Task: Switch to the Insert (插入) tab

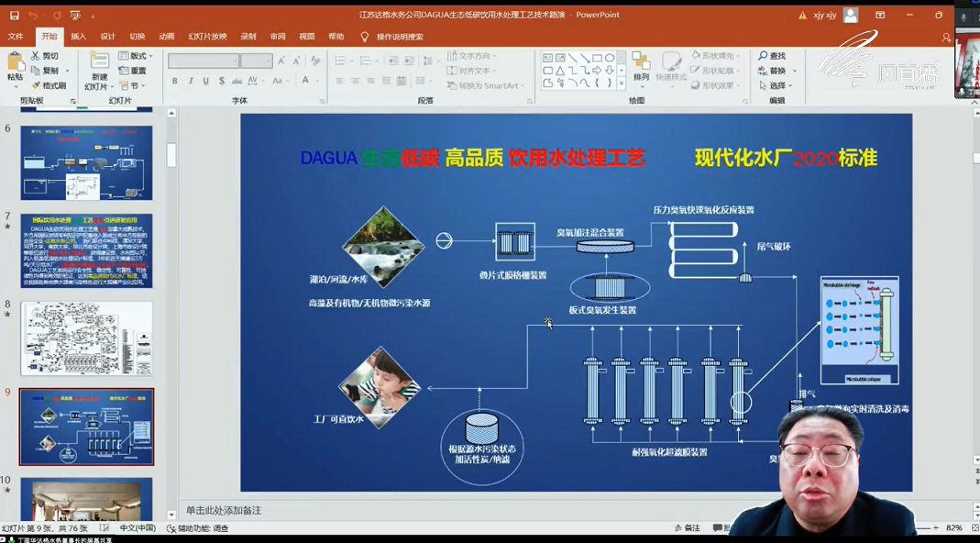Action: [79, 37]
